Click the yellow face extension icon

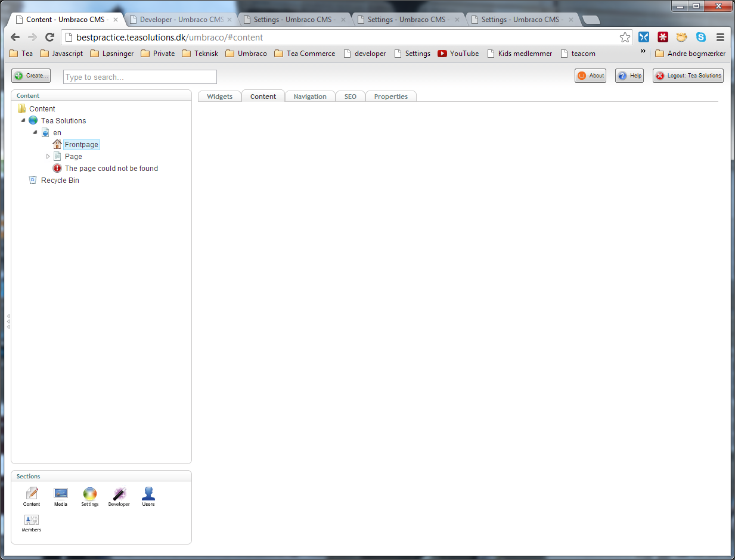coord(682,37)
